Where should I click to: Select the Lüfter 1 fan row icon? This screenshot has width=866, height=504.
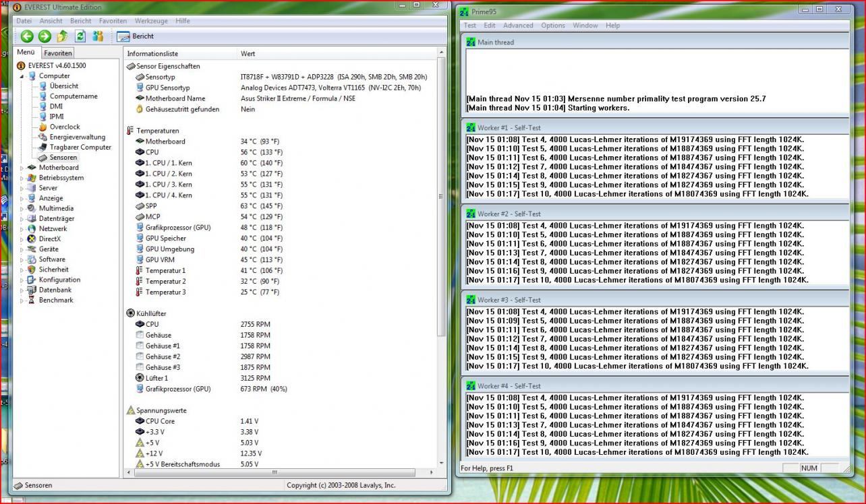(140, 378)
